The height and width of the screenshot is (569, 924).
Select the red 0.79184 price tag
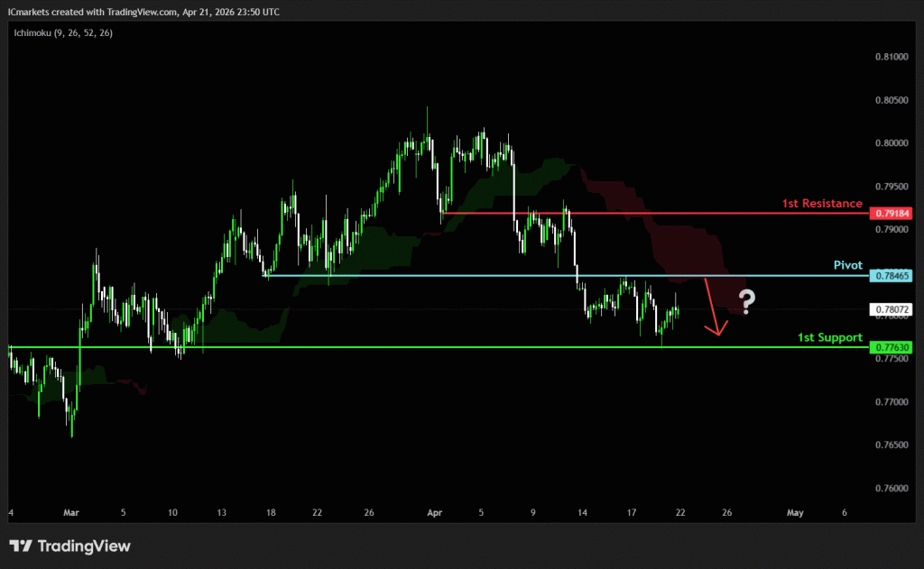click(891, 214)
